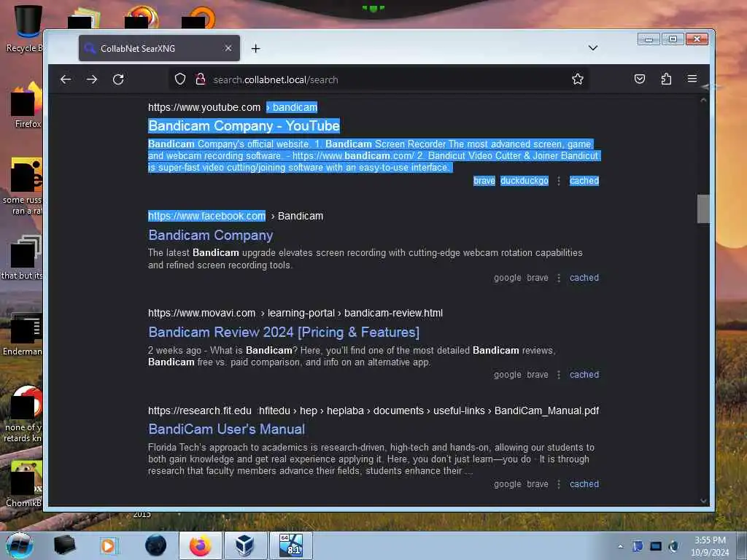The width and height of the screenshot is (747, 560).
Task: Open the extensions puzzle icon
Action: click(x=666, y=79)
